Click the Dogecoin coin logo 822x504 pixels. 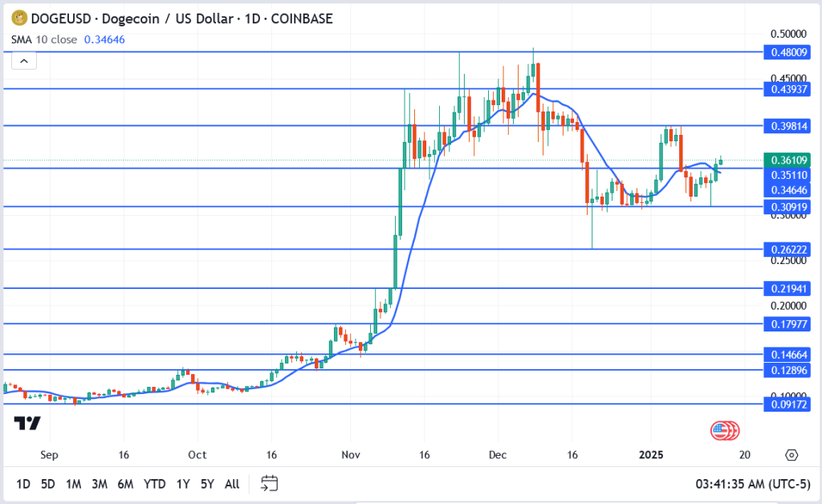click(x=18, y=18)
